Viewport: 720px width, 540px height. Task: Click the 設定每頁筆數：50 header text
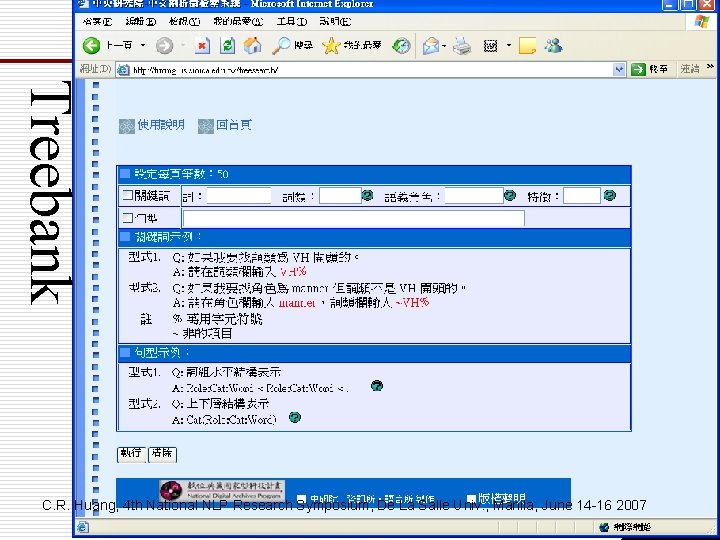click(181, 174)
